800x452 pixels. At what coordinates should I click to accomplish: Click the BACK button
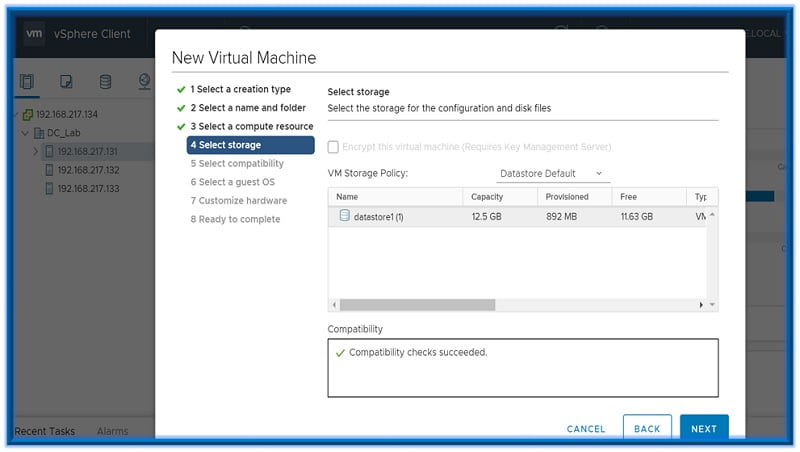(x=647, y=429)
